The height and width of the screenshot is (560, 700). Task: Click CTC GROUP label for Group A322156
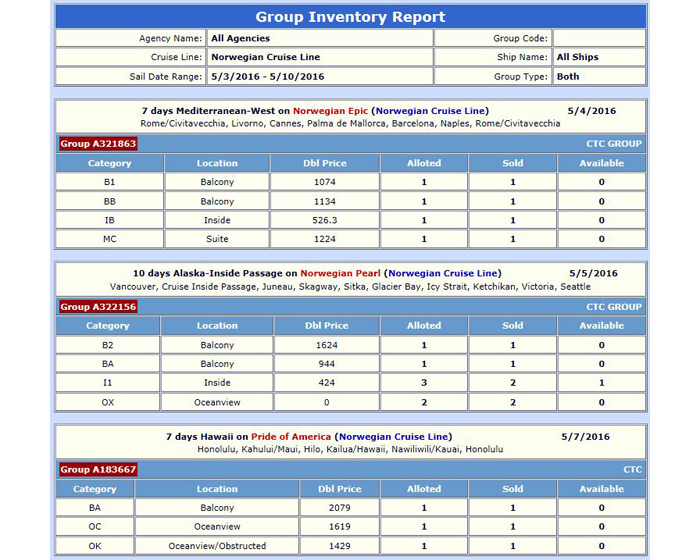click(x=614, y=307)
